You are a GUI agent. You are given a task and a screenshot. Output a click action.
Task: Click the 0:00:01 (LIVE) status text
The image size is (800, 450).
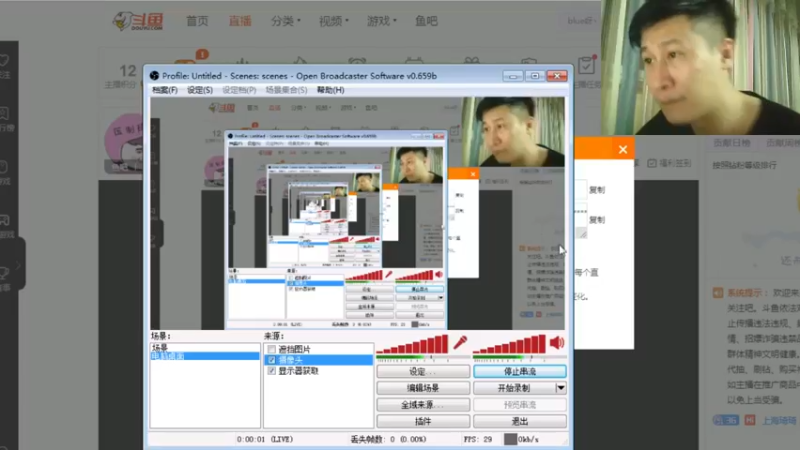265,439
